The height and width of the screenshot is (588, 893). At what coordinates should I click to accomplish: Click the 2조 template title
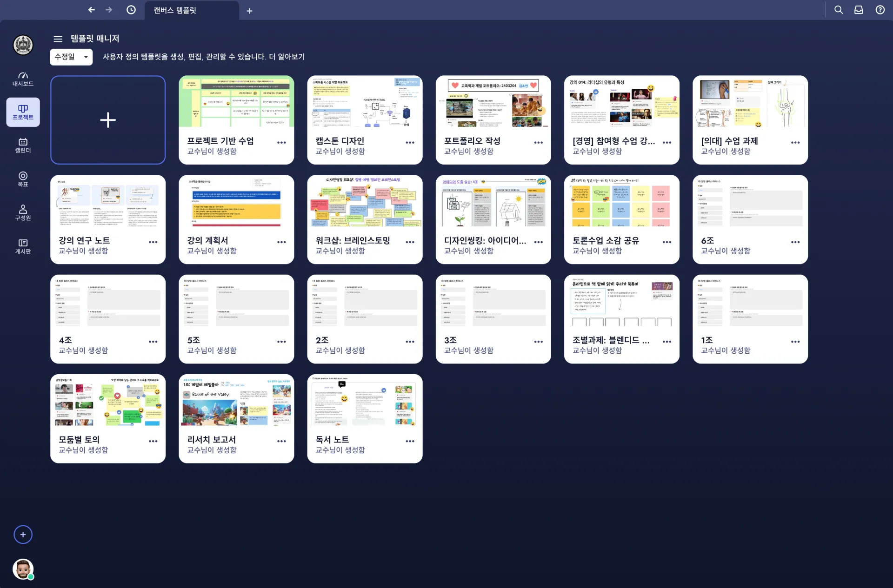click(x=322, y=340)
